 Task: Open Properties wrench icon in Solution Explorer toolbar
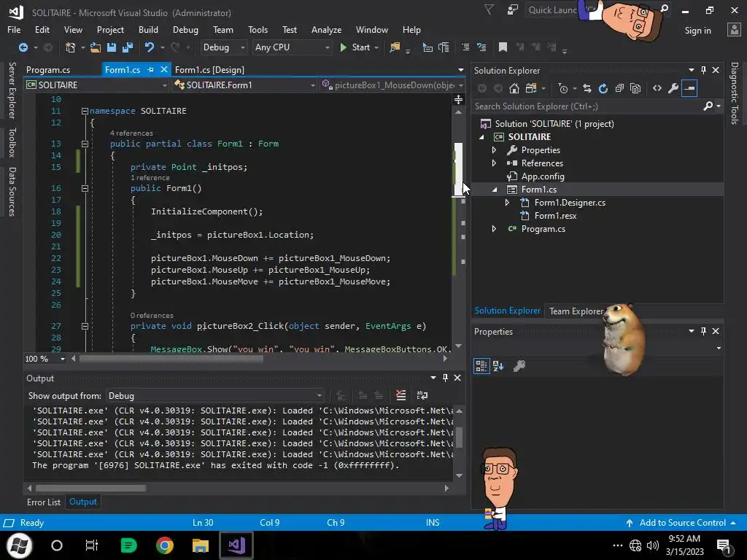(x=673, y=88)
